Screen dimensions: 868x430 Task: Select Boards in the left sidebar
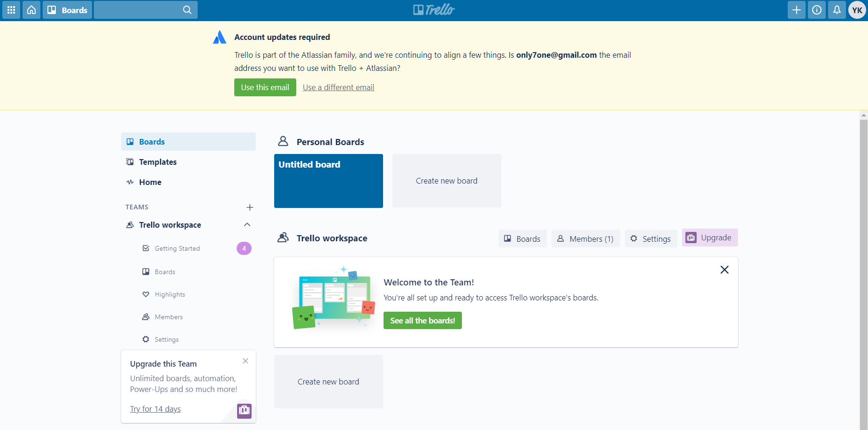click(188, 142)
